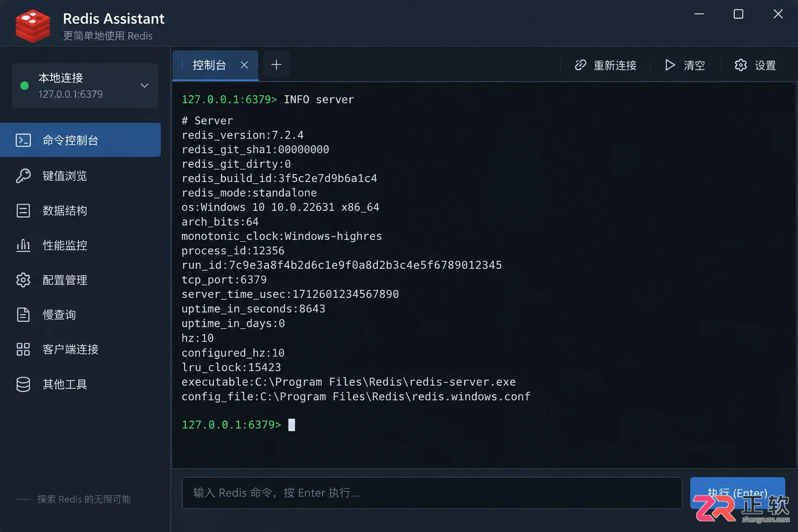Image resolution: width=798 pixels, height=532 pixels.
Task: Minimize the Redis Assistant window
Action: click(x=699, y=14)
